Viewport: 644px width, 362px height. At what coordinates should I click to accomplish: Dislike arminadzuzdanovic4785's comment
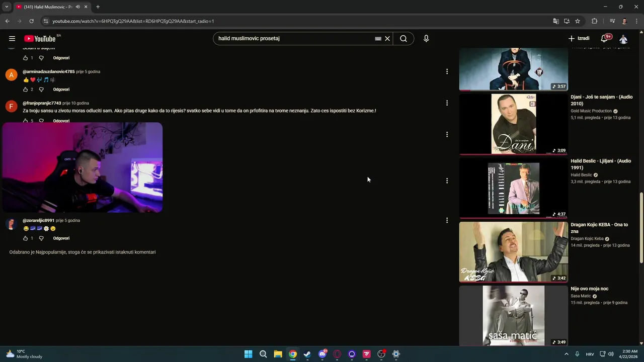(x=41, y=89)
